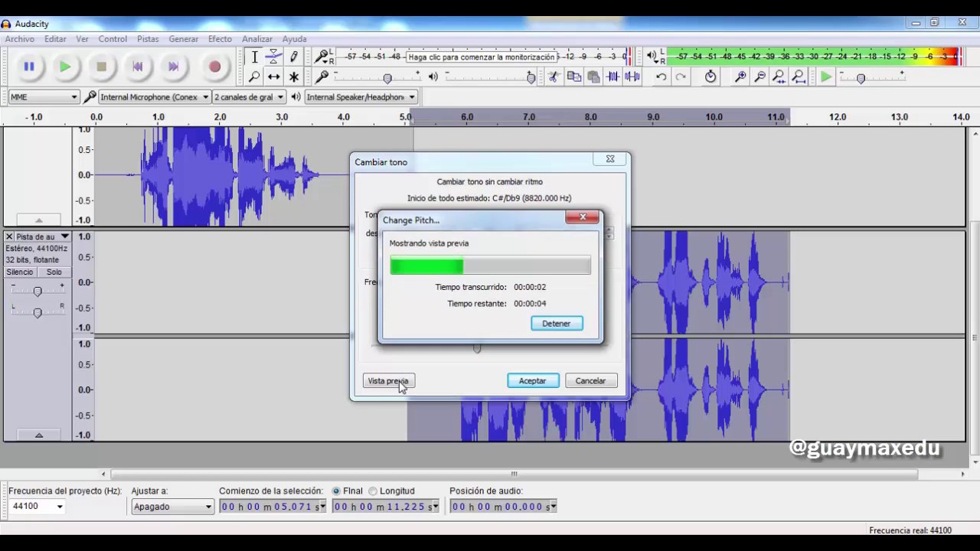
Task: Click timeline ruler at 9.0 seconds
Action: point(653,117)
